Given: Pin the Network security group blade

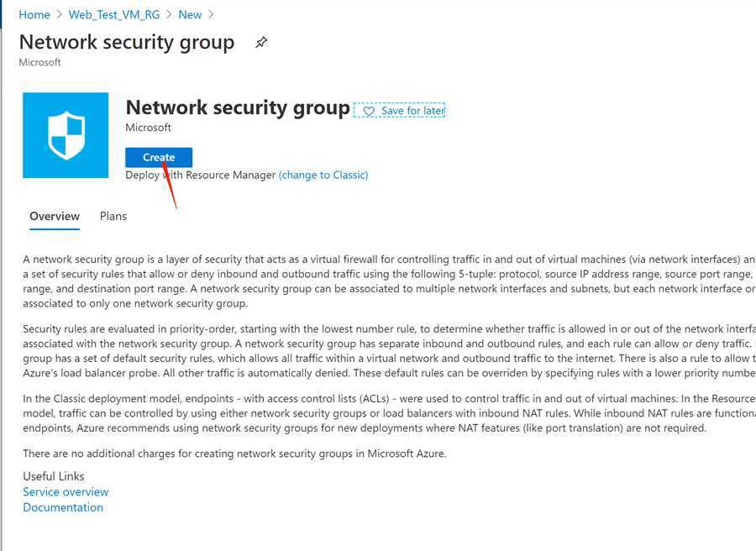Looking at the screenshot, I should tap(261, 43).
